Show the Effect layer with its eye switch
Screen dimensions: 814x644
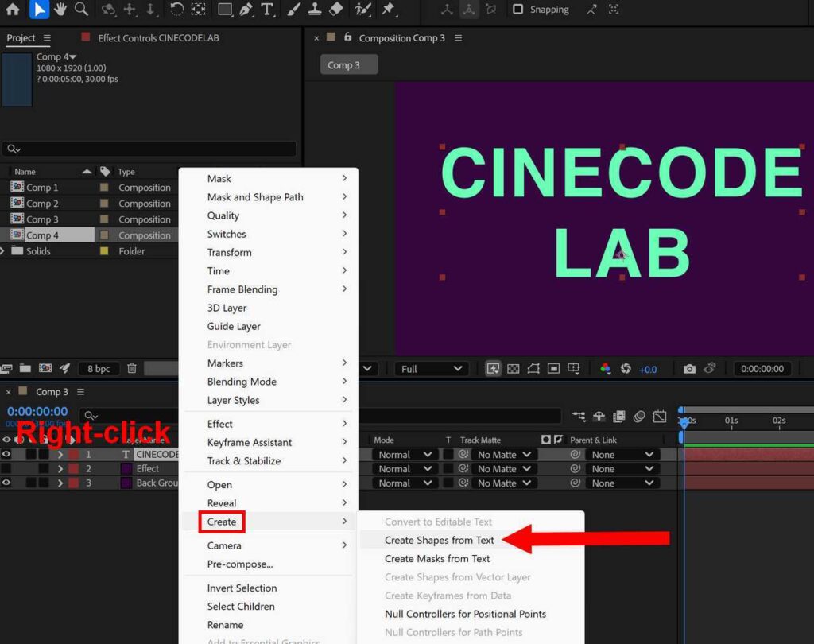(6, 468)
